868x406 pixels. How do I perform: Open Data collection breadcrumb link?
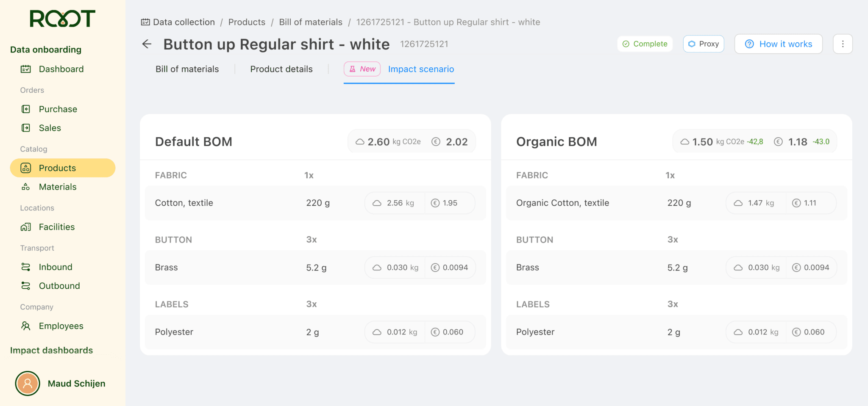click(x=183, y=22)
